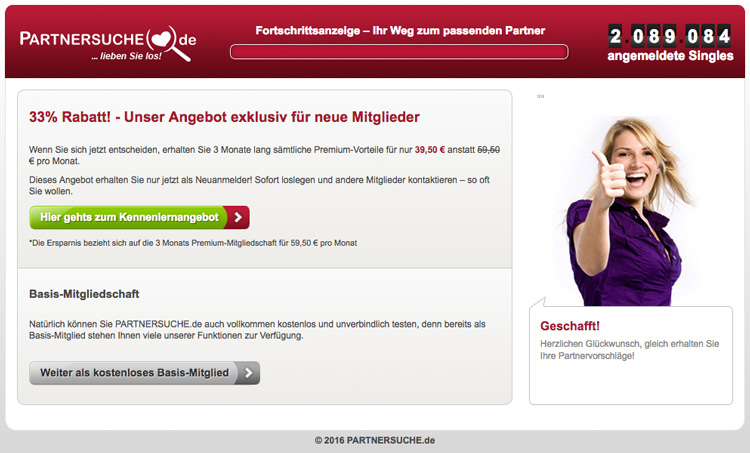Click the registered singles counter digits

(670, 36)
